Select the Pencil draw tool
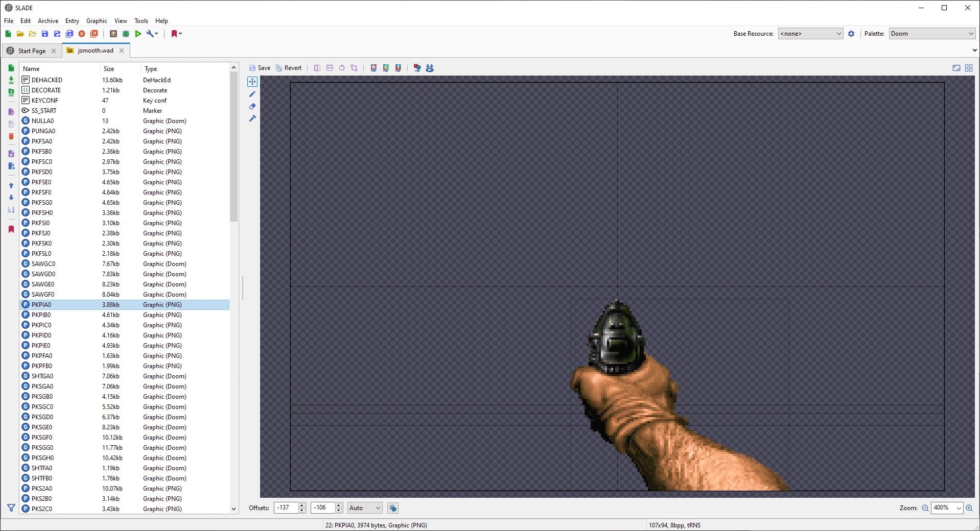The height and width of the screenshot is (531, 980). pyautogui.click(x=252, y=94)
